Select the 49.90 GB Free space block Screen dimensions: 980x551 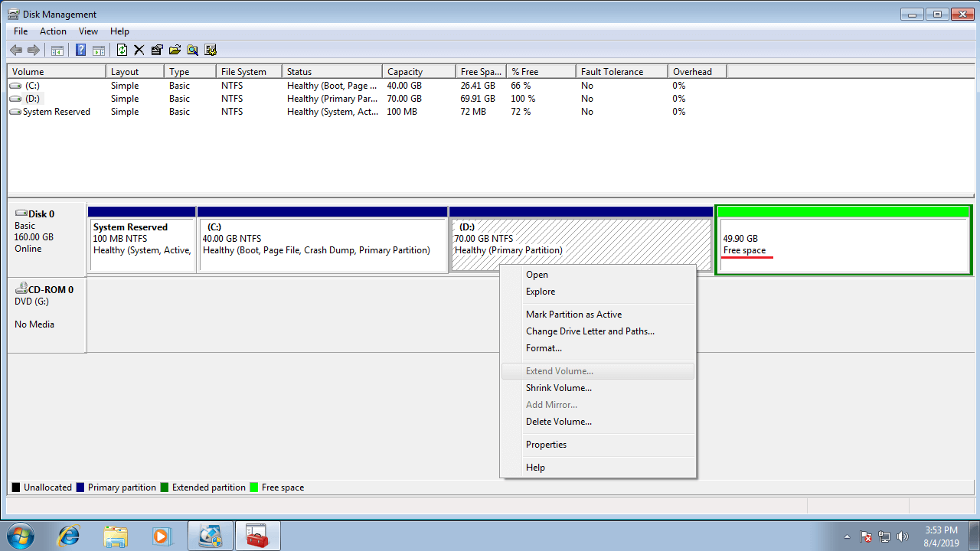tap(843, 245)
